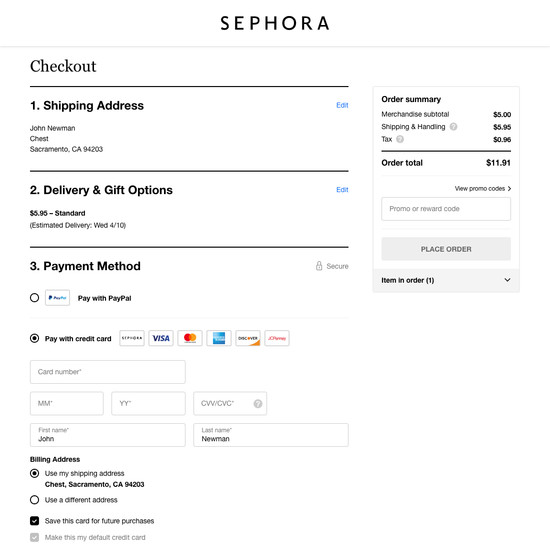Click the Mastercard logo icon
Image resolution: width=550 pixels, height=550 pixels.
tap(190, 338)
